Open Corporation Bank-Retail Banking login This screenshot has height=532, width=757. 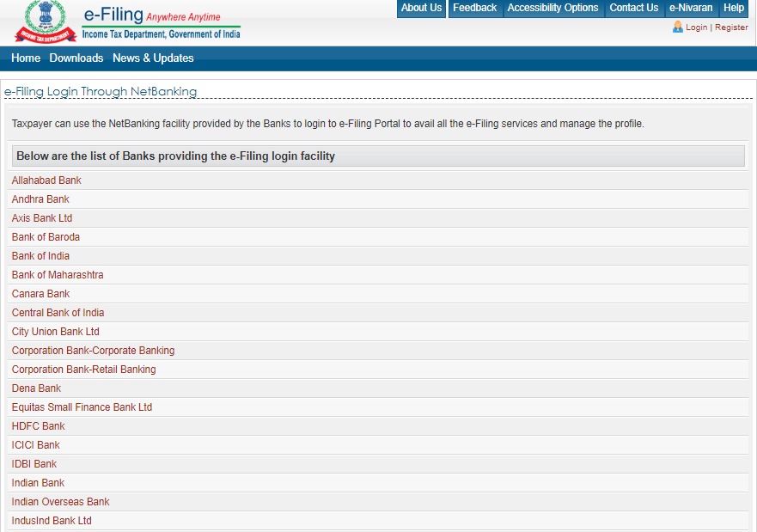click(x=84, y=370)
